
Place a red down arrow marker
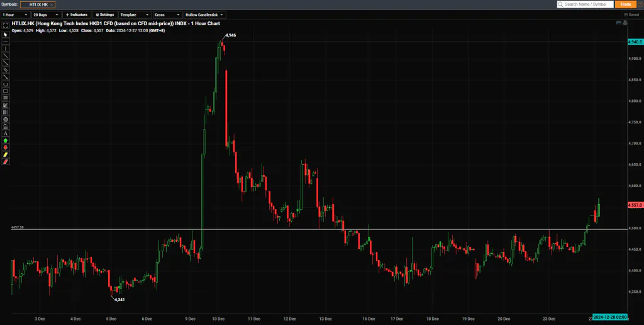[x=6, y=147]
